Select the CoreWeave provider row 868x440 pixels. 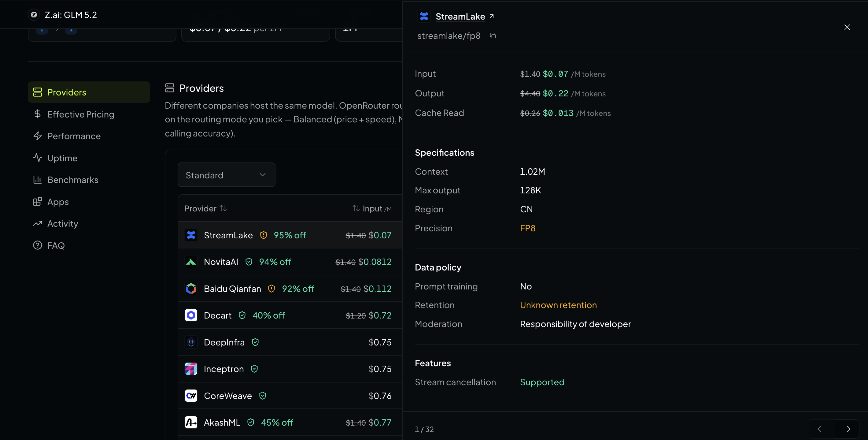pos(290,396)
